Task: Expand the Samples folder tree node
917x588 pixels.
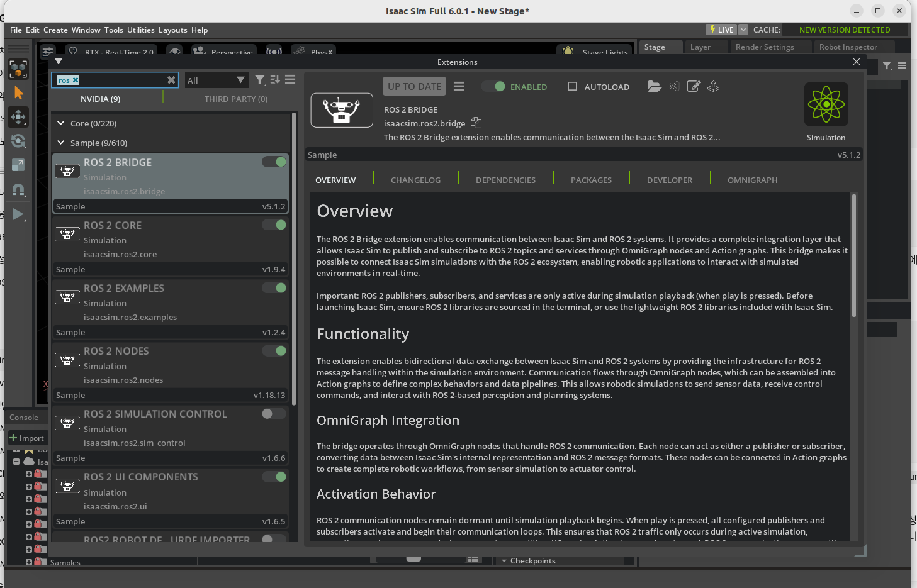Action: click(29, 562)
